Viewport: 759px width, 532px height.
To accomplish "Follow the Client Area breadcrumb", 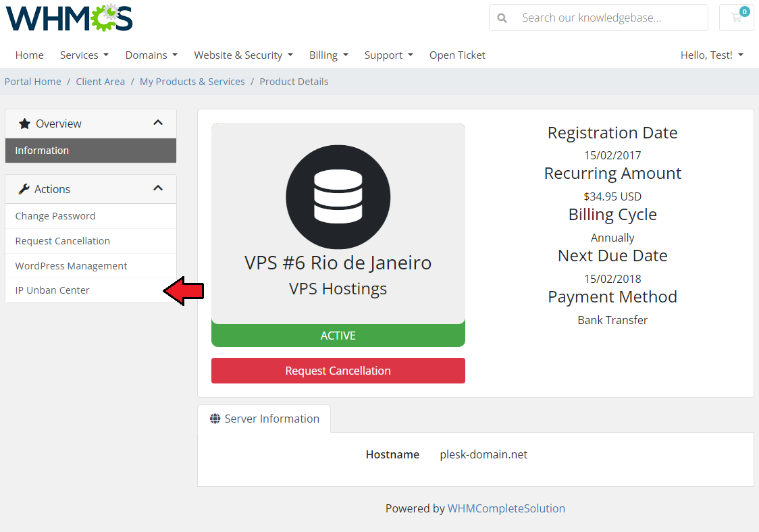I will tap(100, 82).
